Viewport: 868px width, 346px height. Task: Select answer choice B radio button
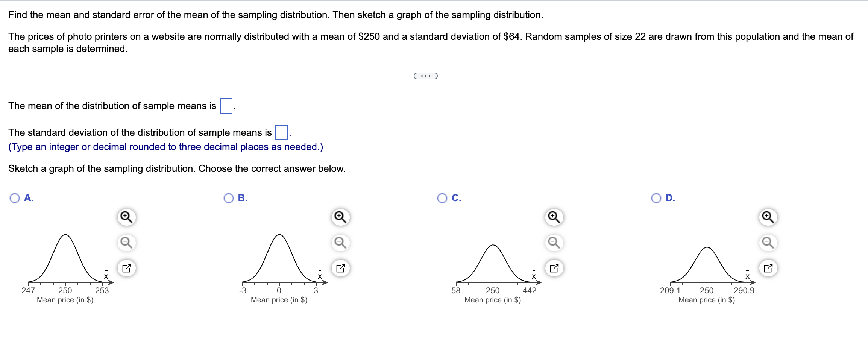(x=228, y=198)
